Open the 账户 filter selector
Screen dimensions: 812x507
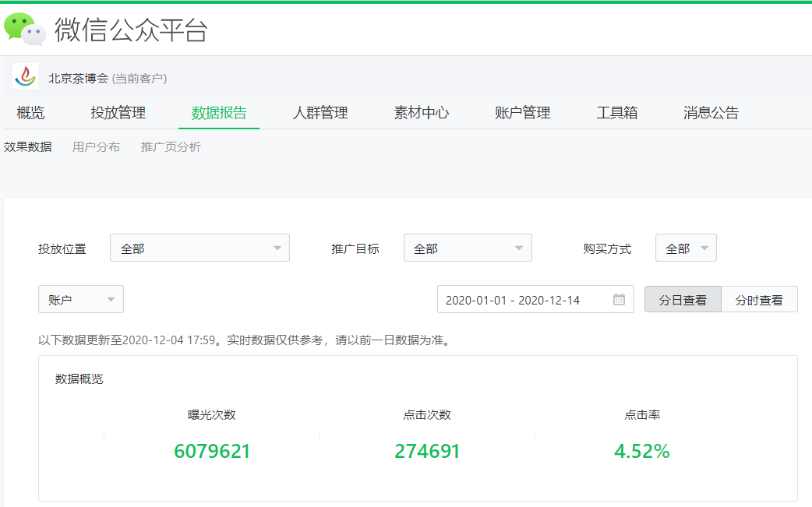pyautogui.click(x=80, y=299)
